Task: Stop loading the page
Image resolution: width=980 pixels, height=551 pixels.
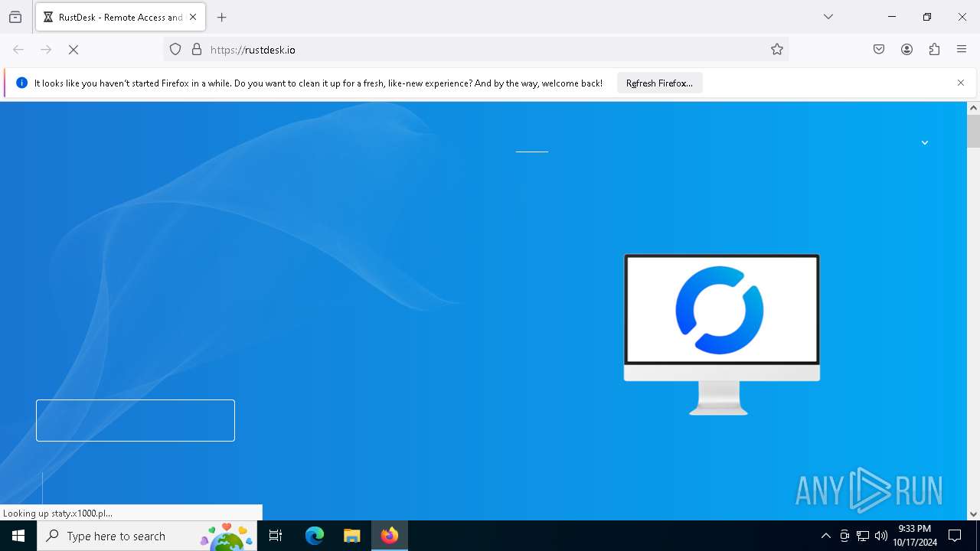Action: [x=73, y=49]
